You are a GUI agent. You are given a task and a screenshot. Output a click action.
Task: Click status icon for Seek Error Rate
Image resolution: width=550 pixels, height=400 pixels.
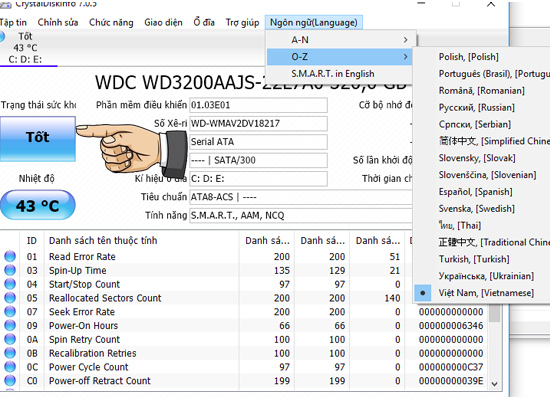(x=10, y=312)
